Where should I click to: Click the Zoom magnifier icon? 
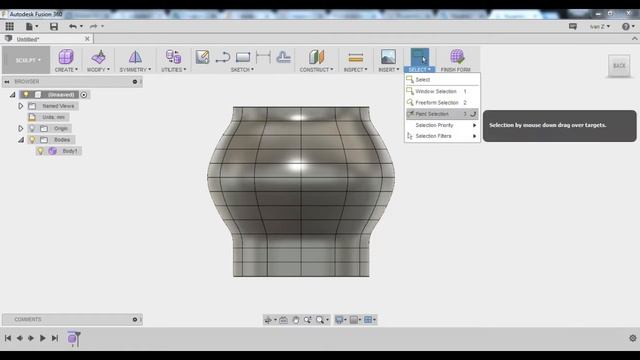[x=320, y=320]
